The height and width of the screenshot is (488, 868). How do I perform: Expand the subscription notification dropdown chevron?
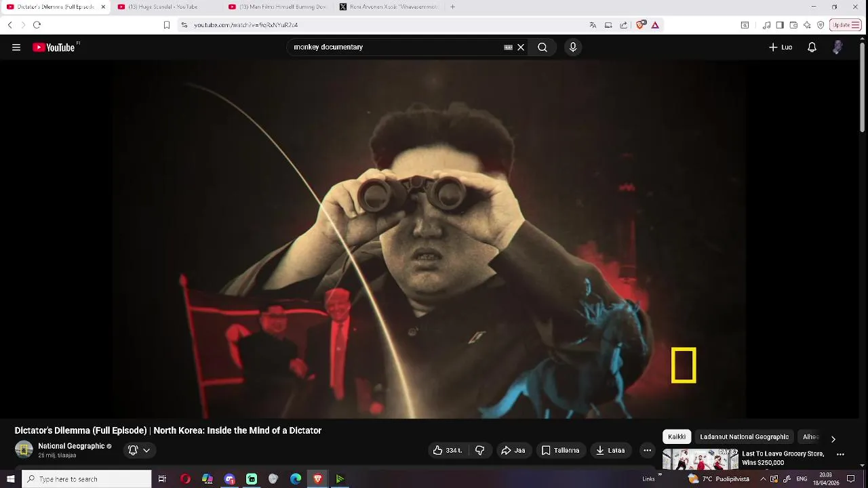pyautogui.click(x=146, y=450)
